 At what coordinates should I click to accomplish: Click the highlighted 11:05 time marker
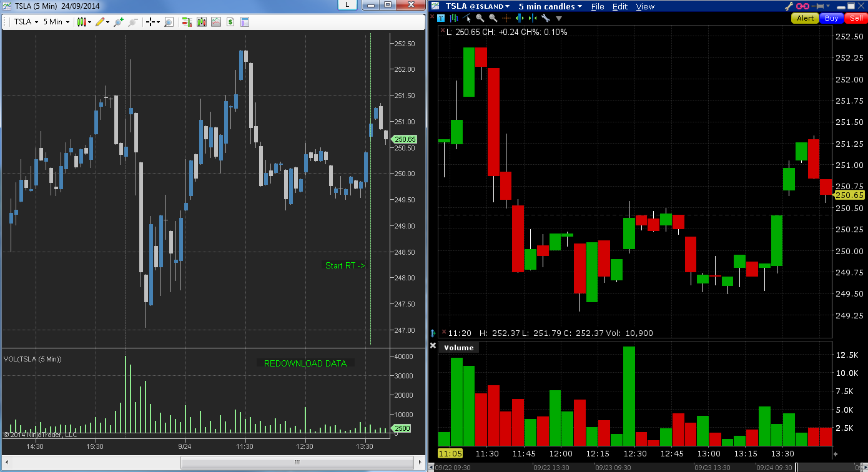click(450, 454)
